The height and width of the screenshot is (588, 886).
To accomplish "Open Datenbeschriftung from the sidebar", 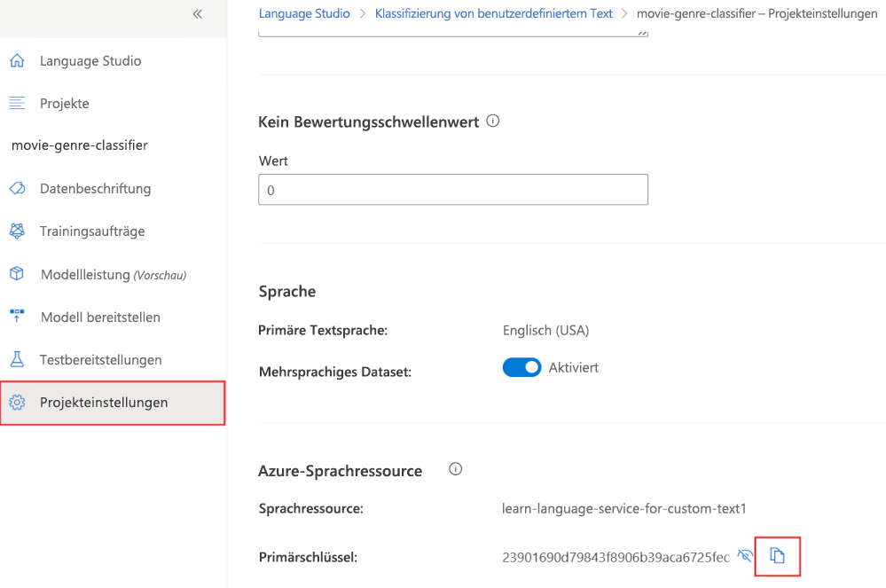I will pos(95,189).
